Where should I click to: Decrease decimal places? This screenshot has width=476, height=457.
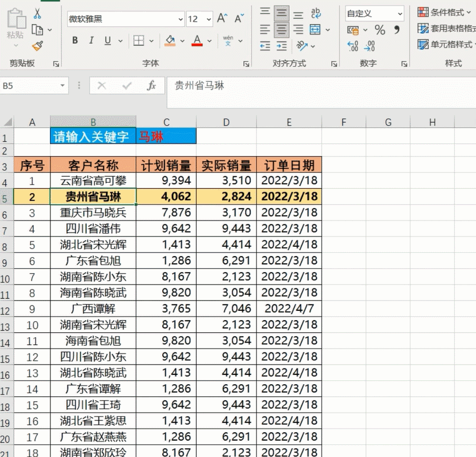coord(369,46)
